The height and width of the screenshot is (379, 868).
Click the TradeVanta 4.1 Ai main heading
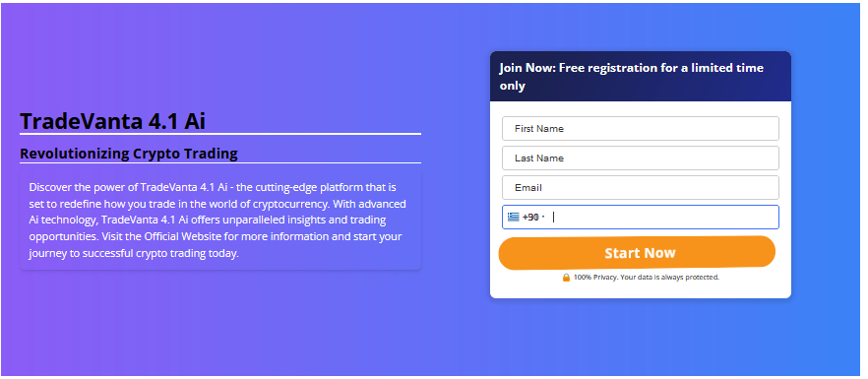[112, 121]
